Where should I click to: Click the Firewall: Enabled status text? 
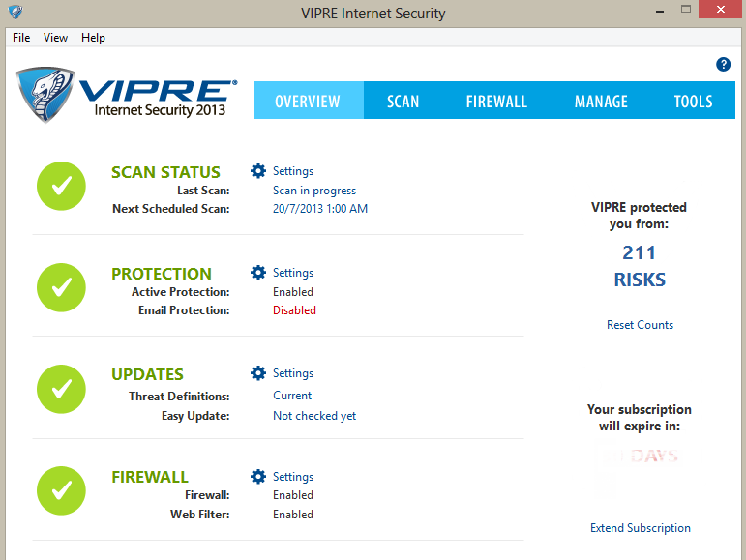pyautogui.click(x=293, y=495)
